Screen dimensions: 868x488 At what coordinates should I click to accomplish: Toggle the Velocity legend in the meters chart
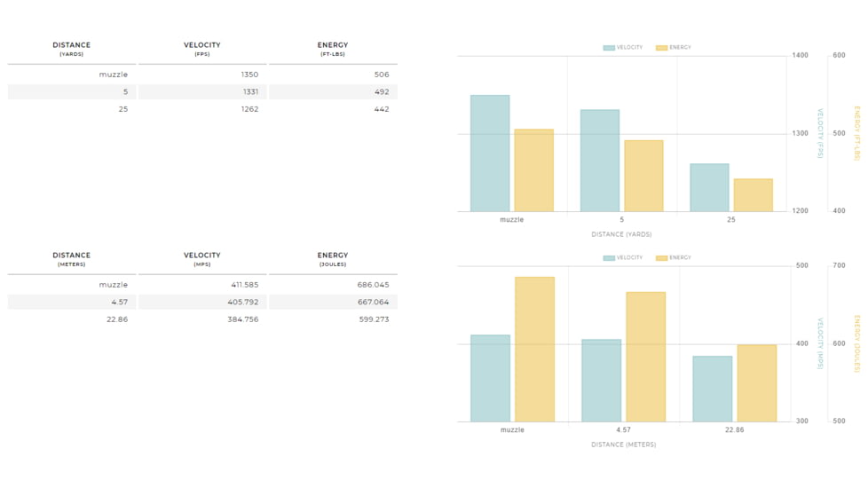(623, 258)
